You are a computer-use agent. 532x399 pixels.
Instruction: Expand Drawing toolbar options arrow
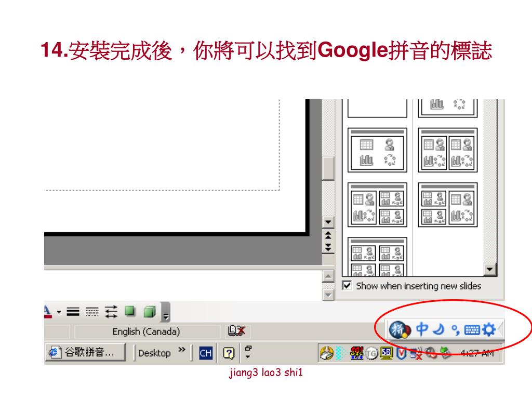[166, 312]
